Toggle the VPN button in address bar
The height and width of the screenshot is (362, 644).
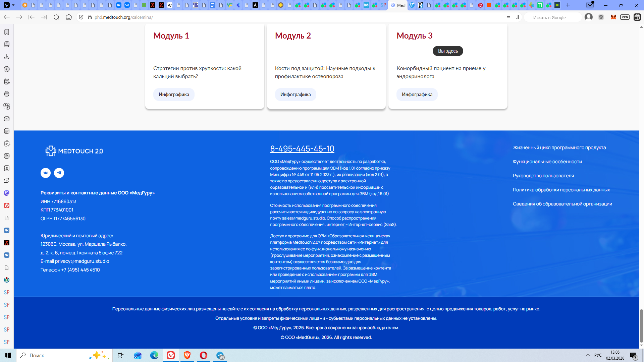point(625,17)
